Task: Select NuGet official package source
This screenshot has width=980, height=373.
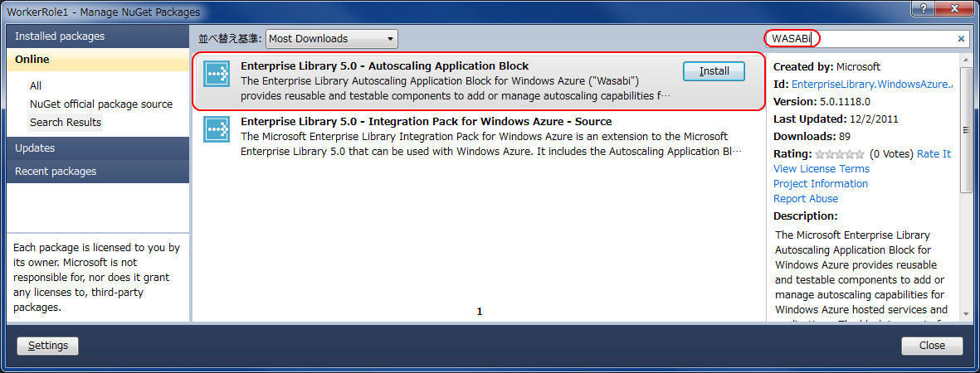Action: click(x=101, y=104)
